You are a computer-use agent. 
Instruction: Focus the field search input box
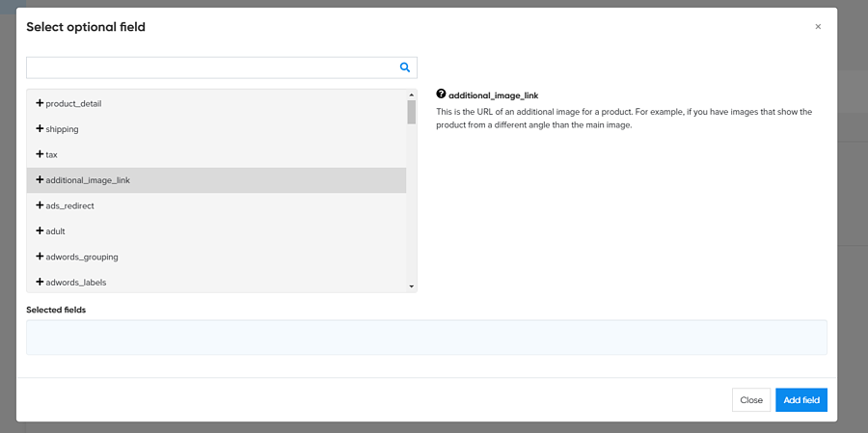click(x=210, y=68)
